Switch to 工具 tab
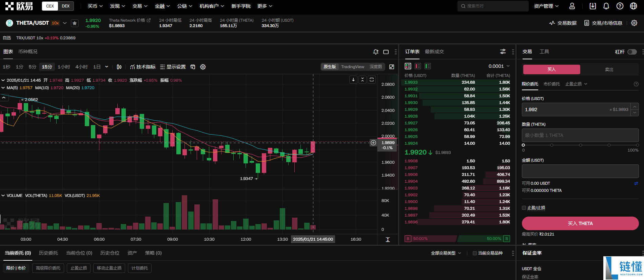 click(x=544, y=52)
